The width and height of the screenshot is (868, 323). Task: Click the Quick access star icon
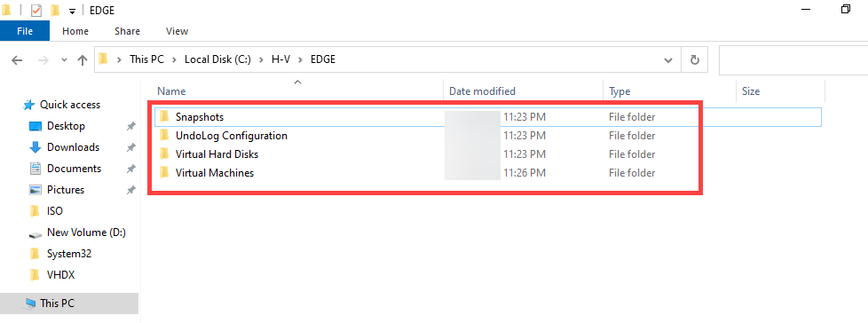(28, 105)
